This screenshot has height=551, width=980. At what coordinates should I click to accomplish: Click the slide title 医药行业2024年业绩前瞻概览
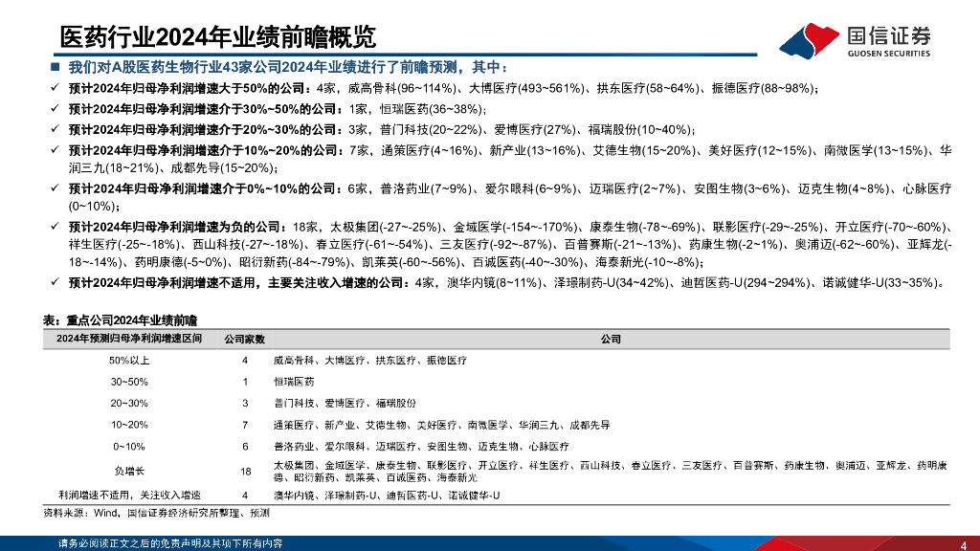click(x=217, y=37)
